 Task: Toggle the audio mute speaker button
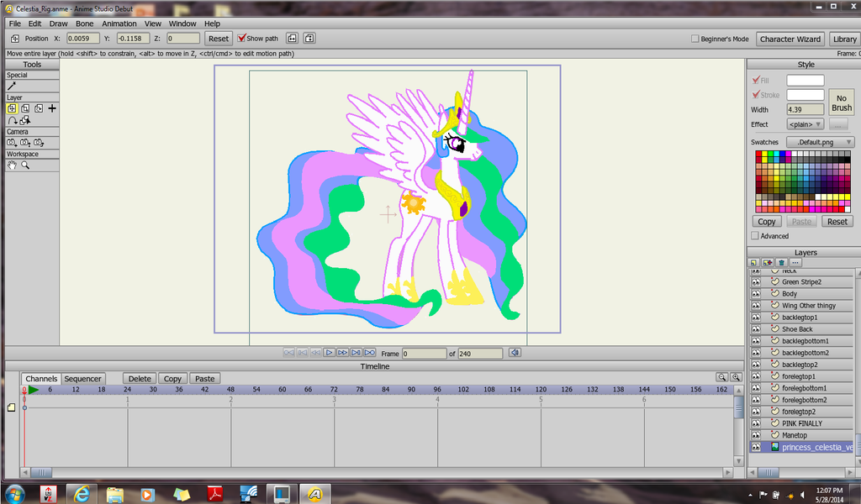tap(515, 353)
